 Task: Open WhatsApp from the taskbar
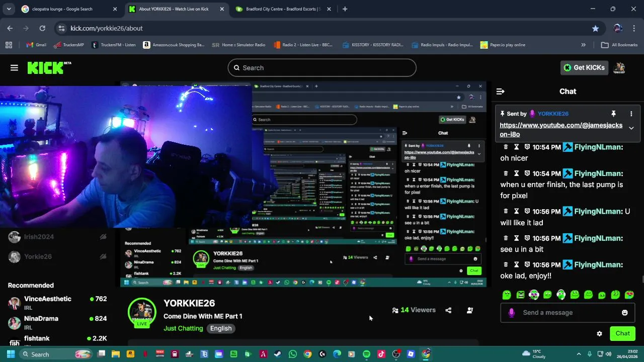293,354
